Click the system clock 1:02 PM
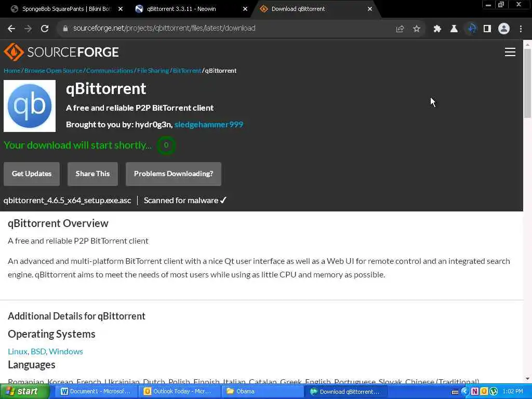Image resolution: width=532 pixels, height=399 pixels. click(x=512, y=392)
